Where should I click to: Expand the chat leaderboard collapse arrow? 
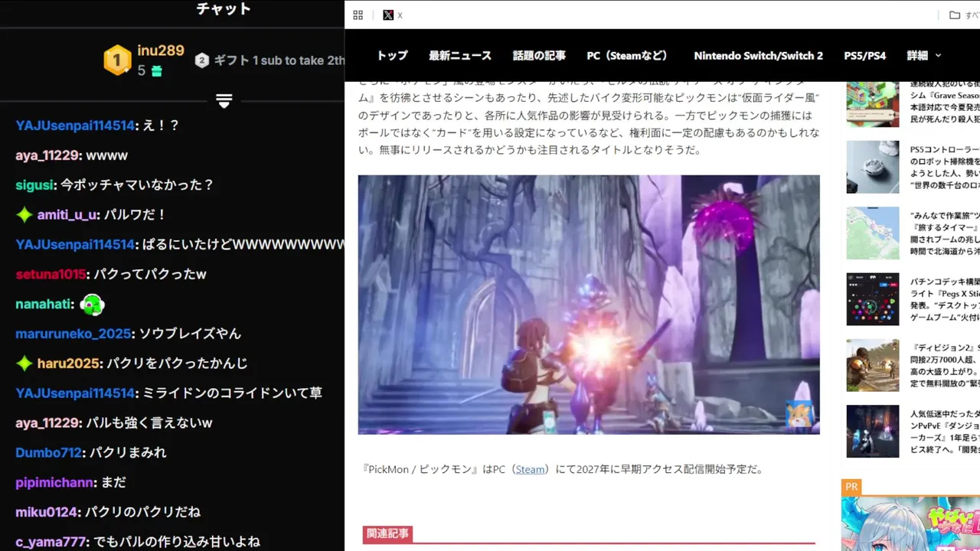click(x=224, y=101)
